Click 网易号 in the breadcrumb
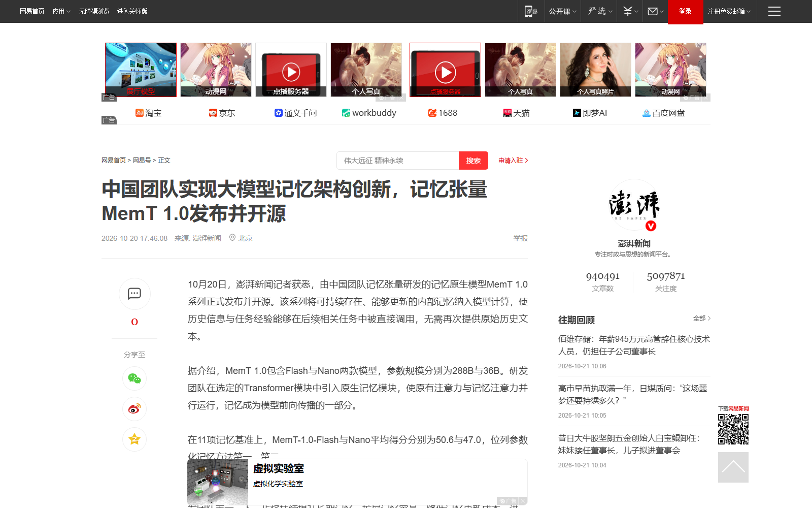 point(142,161)
